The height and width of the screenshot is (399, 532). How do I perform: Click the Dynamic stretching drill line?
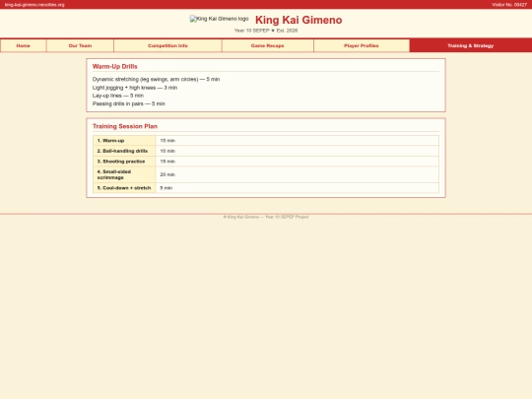pyautogui.click(x=156, y=80)
